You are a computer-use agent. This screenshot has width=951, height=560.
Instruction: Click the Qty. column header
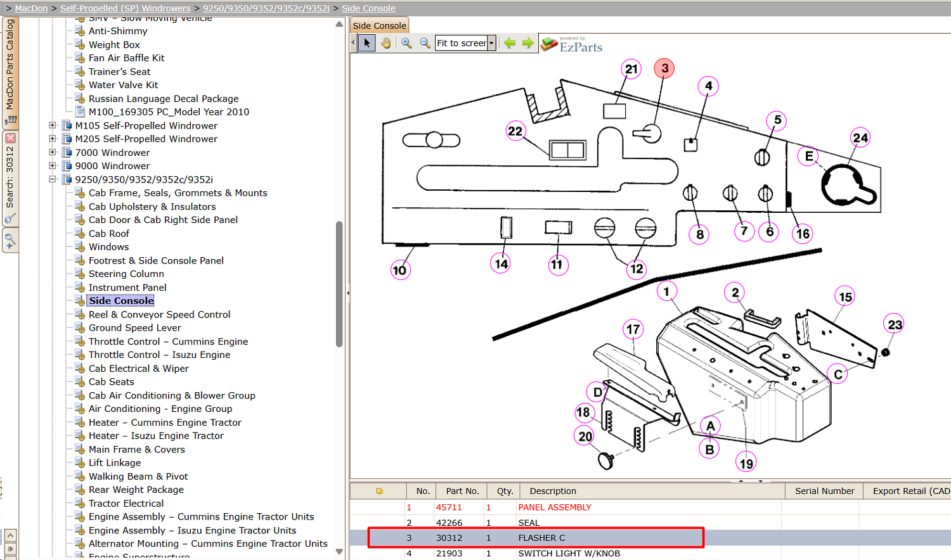[x=505, y=491]
